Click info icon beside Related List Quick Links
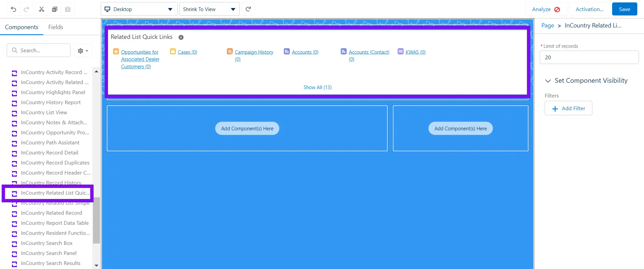This screenshot has height=269, width=644. [181, 38]
